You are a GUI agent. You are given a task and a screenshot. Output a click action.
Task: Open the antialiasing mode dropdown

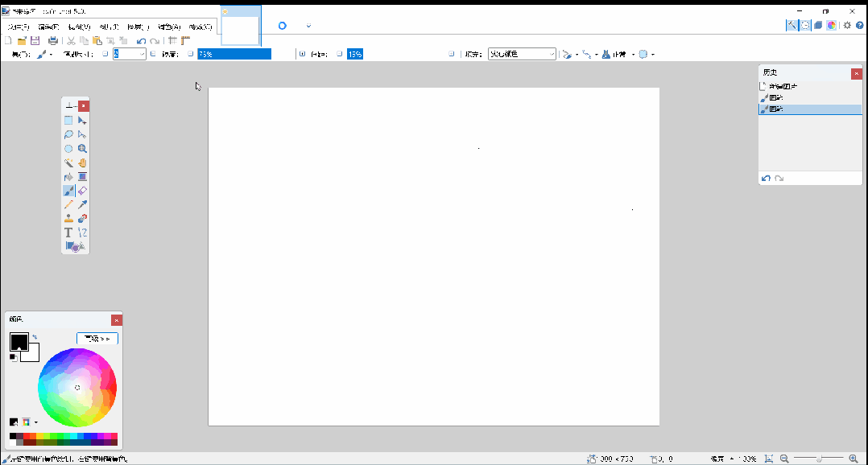(570, 54)
